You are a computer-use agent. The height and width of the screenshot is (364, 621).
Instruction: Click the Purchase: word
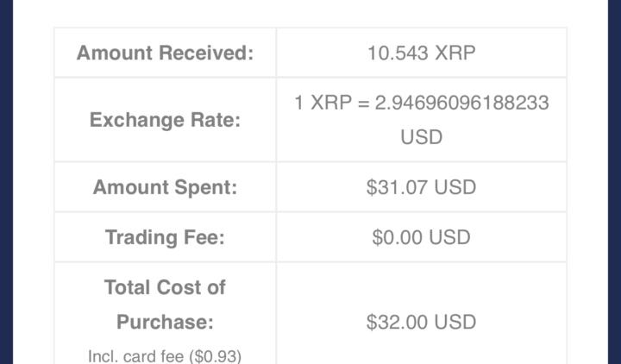165,322
